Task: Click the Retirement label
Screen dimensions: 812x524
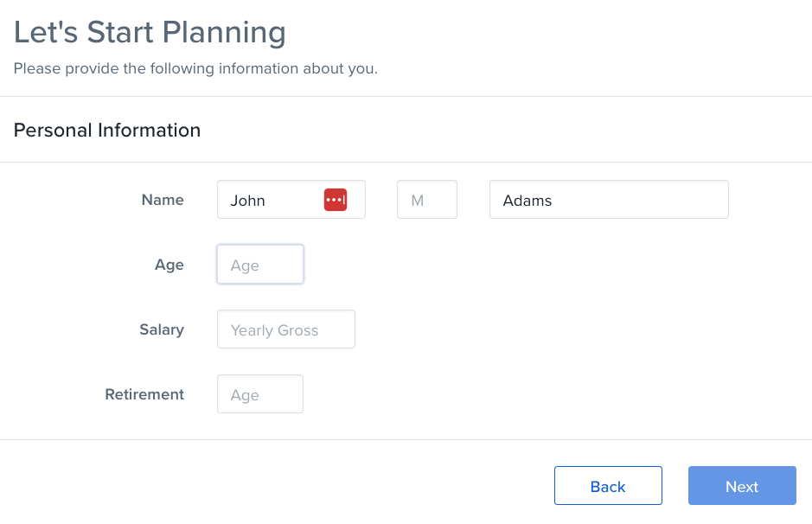Action: point(144,394)
